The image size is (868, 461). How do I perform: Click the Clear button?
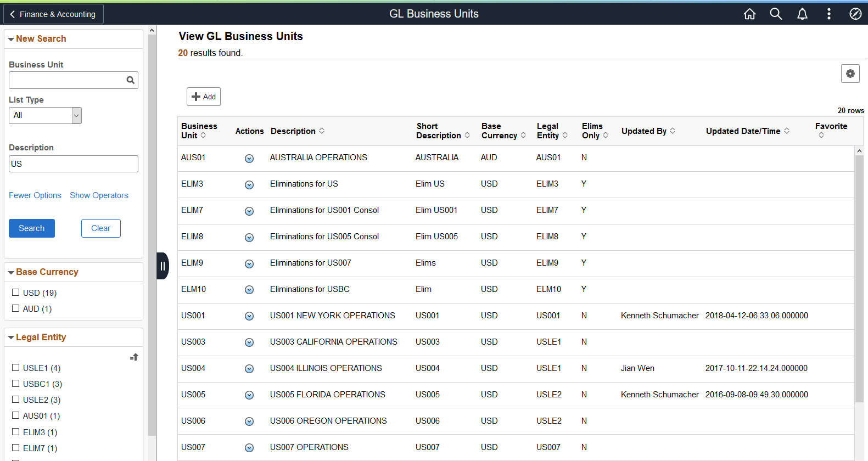101,228
